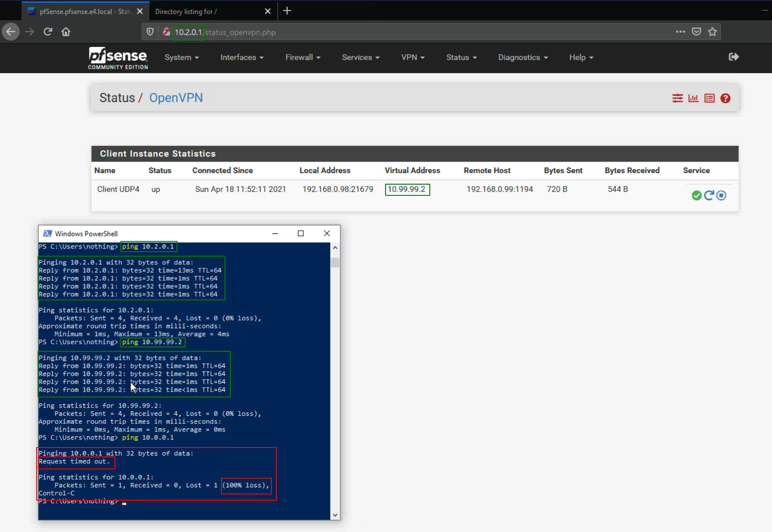Viewport: 772px width, 532px height.
Task: Click the Sun Apr 18 11:52:11 2021 cell
Action: 241,189
